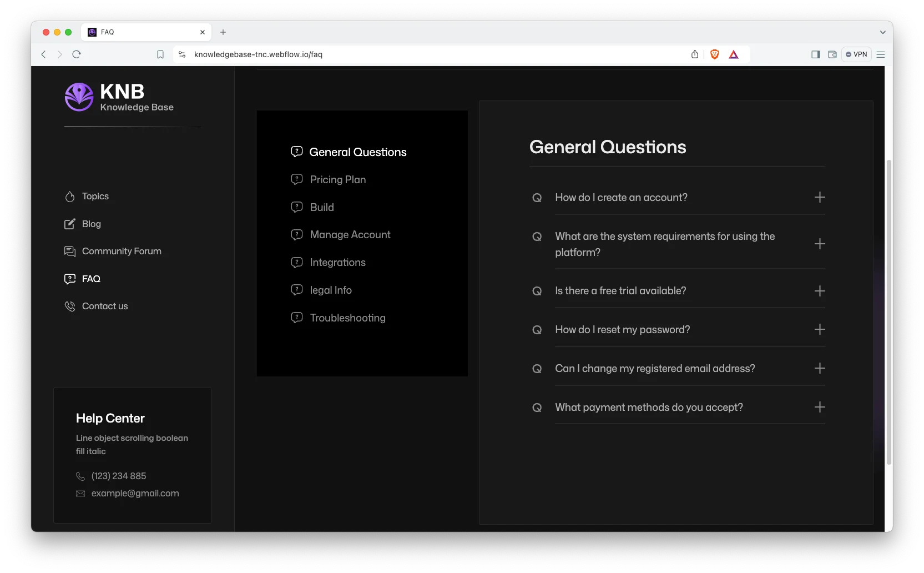The height and width of the screenshot is (573, 924).
Task: Open the browser hamburger menu
Action: 880,54
